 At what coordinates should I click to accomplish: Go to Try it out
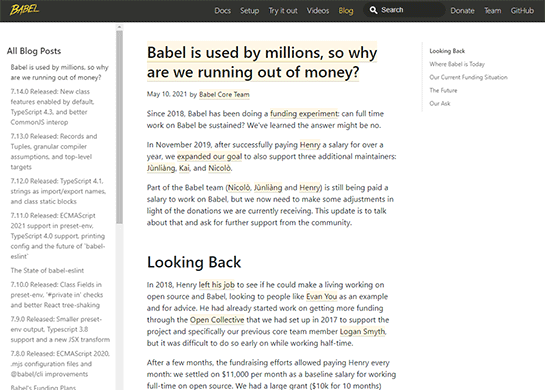coord(283,11)
